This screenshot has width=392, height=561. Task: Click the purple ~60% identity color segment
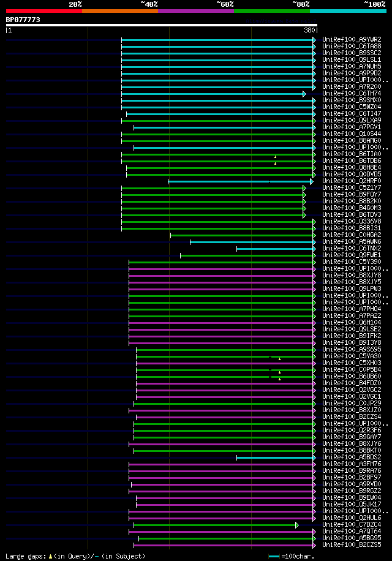(195, 11)
